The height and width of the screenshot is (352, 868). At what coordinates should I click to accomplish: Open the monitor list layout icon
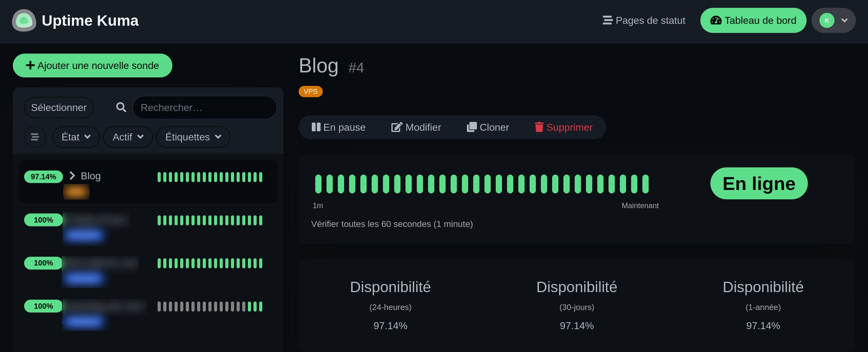point(35,137)
